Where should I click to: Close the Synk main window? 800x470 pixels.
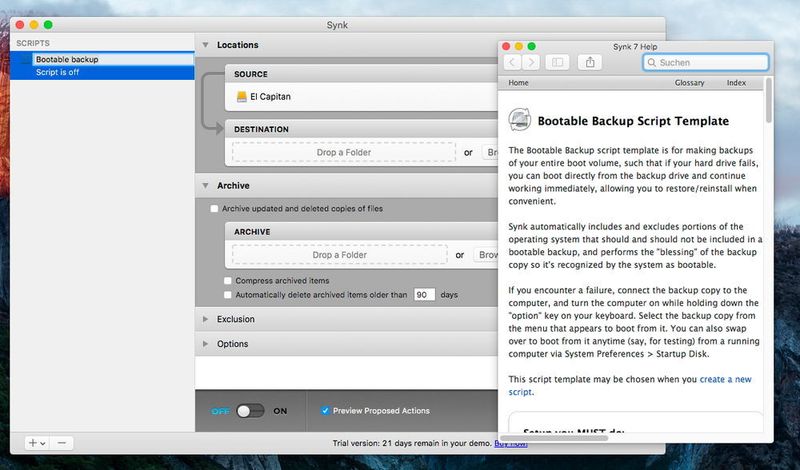(x=20, y=24)
